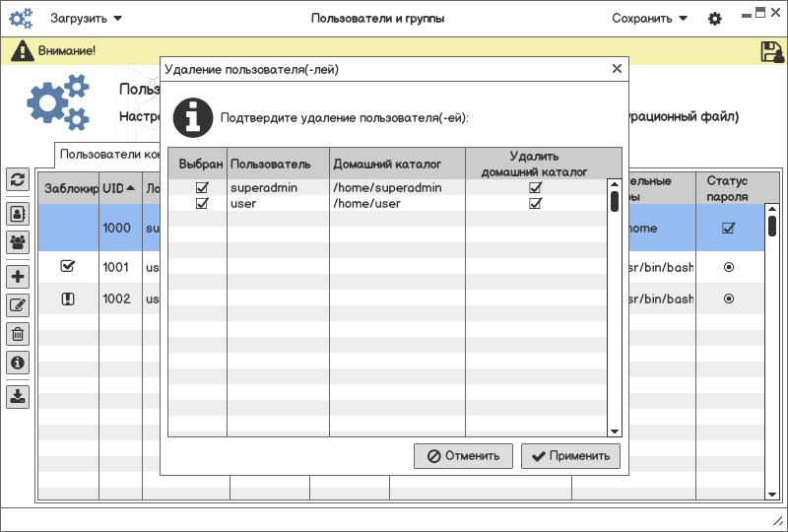Uncheck selection for user in dialog
788x532 pixels.
click(202, 203)
